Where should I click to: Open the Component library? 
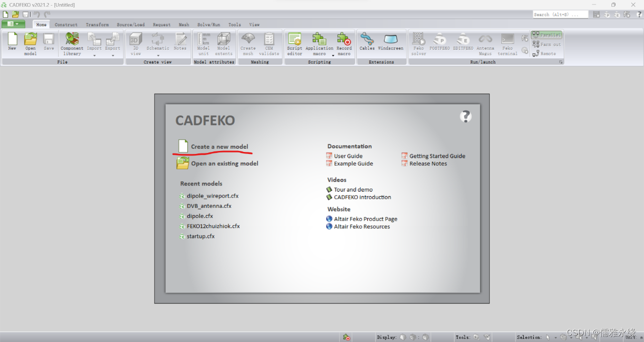72,44
